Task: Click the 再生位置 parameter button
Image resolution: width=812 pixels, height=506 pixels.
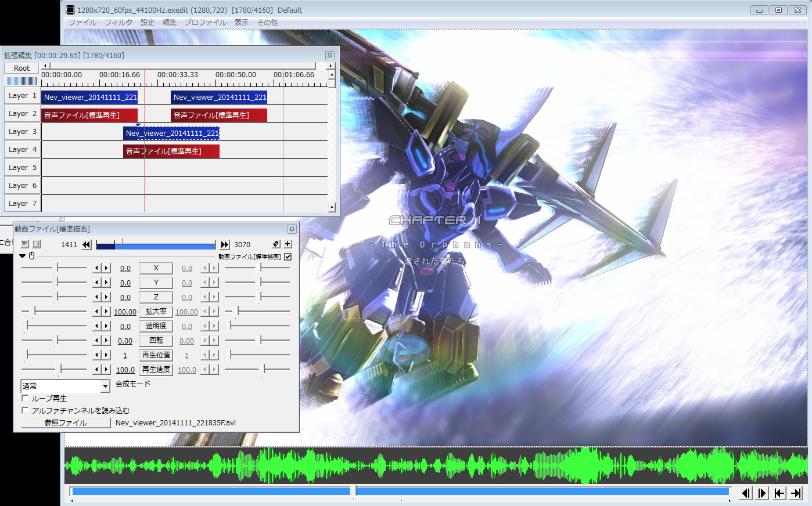Action: (x=156, y=355)
